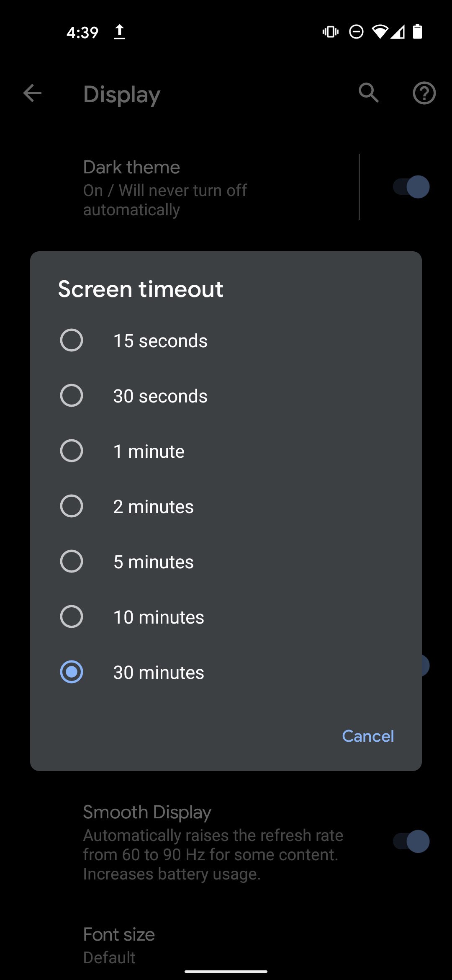Click the currently selected 30 minutes option
Viewport: 452px width, 980px height.
tap(158, 672)
